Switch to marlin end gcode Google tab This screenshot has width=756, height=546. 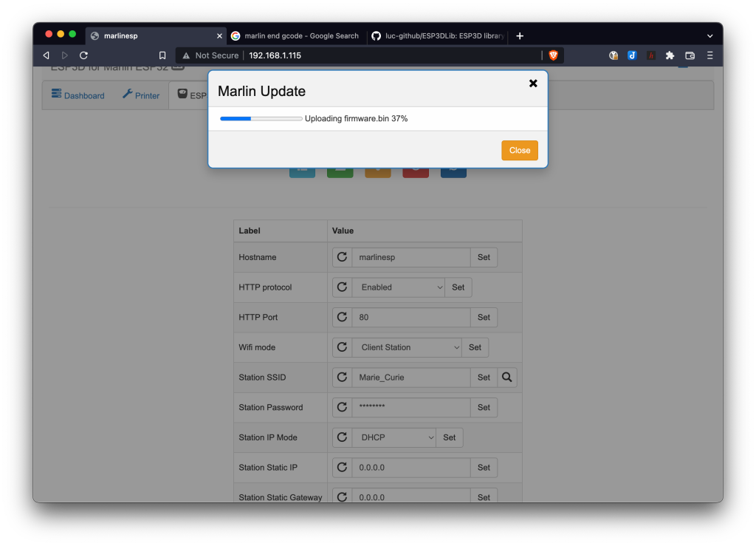[x=296, y=35]
